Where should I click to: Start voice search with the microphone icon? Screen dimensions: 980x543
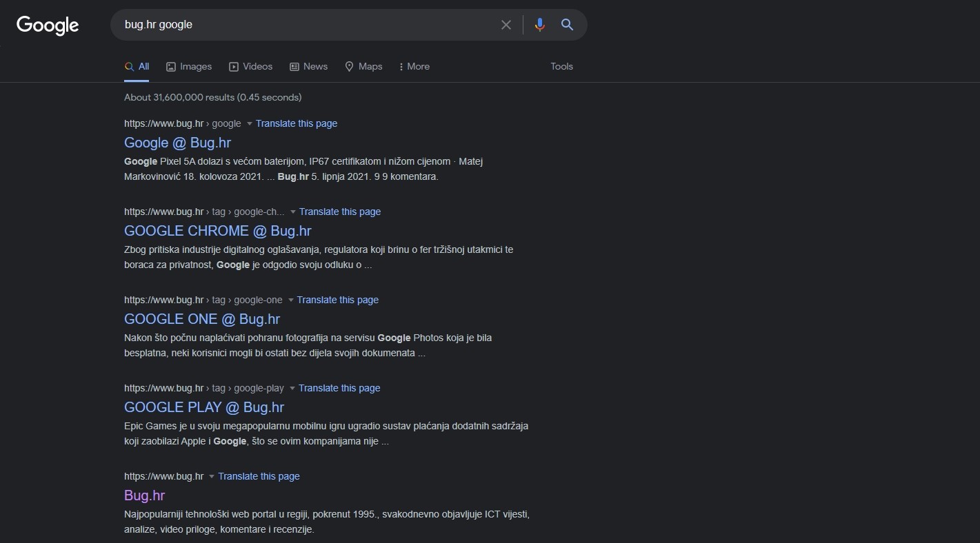point(539,25)
